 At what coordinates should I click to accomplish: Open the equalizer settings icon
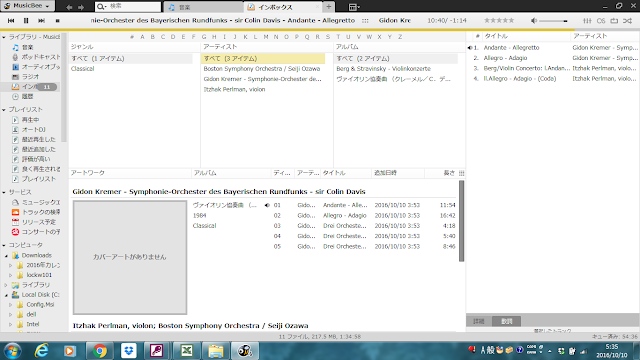[587, 20]
